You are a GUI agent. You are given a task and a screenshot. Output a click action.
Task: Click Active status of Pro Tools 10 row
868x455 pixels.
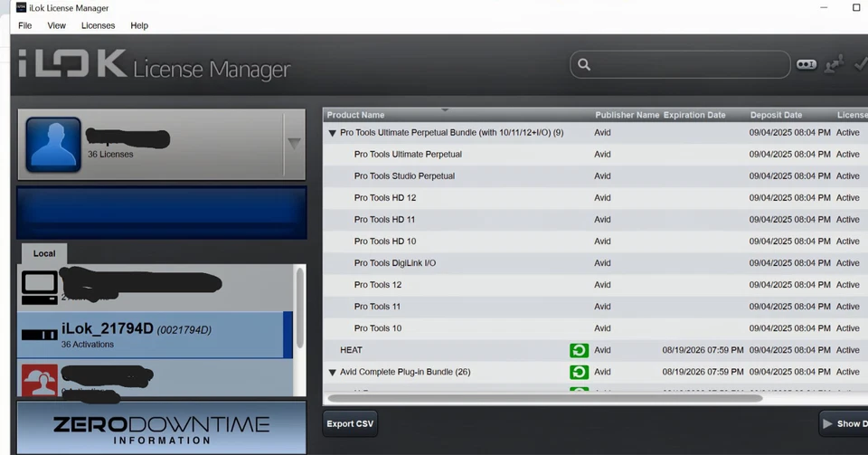point(848,328)
